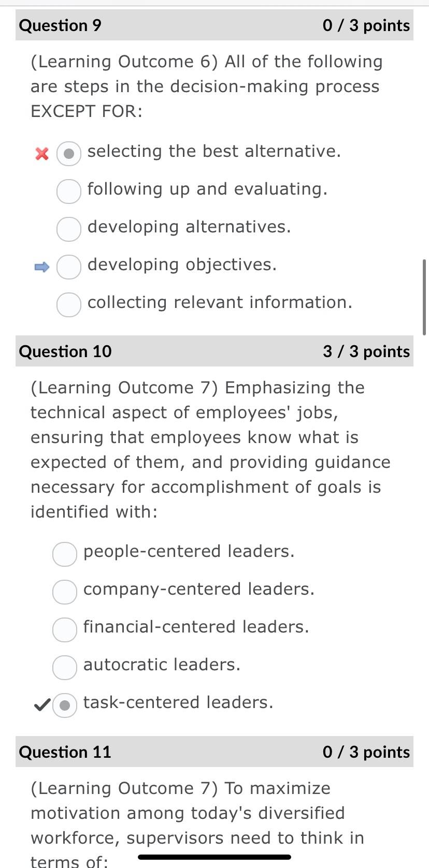Choose 'people-centered leaders' radio button
This screenshot has height=868, width=429.
click(x=65, y=554)
